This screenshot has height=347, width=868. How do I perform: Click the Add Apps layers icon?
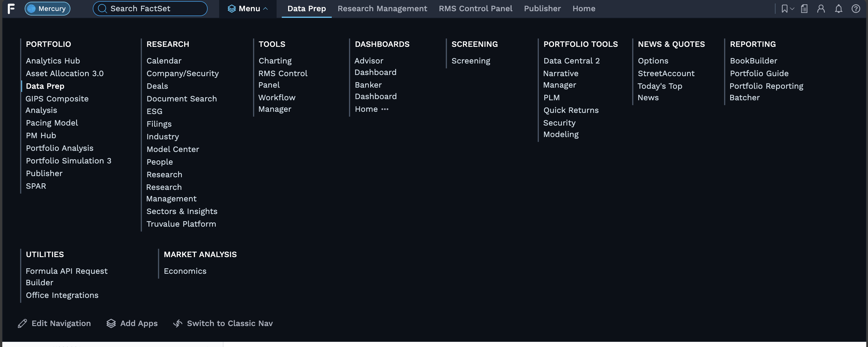click(111, 323)
